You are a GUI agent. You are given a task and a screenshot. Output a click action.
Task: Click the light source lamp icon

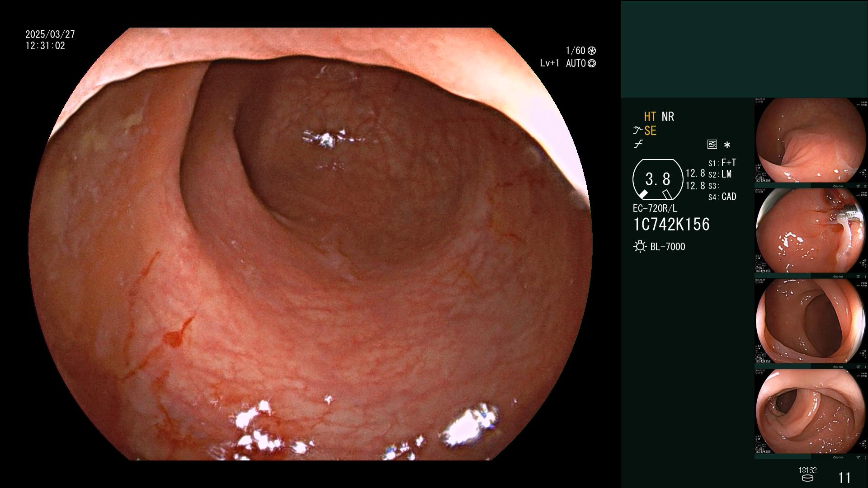coord(640,247)
